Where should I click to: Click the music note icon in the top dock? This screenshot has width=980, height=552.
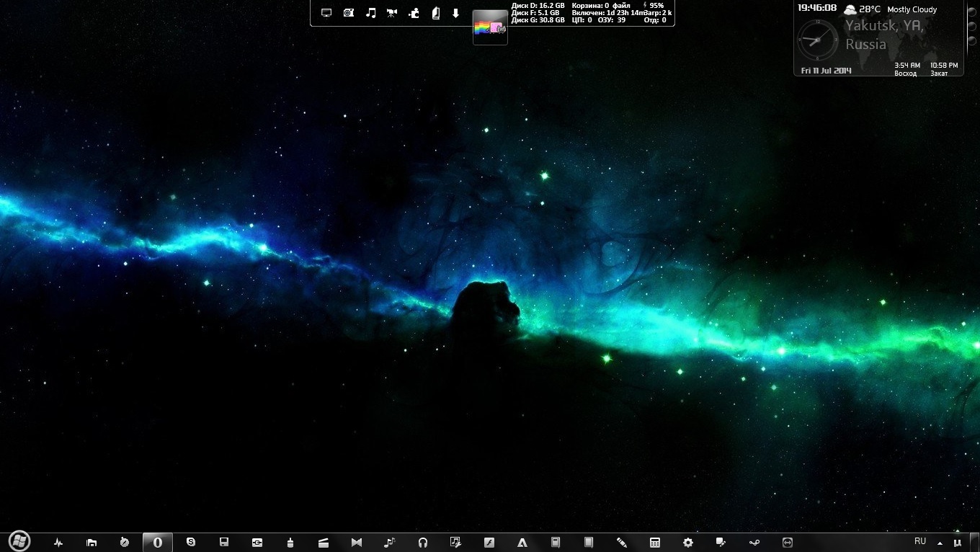coord(370,13)
